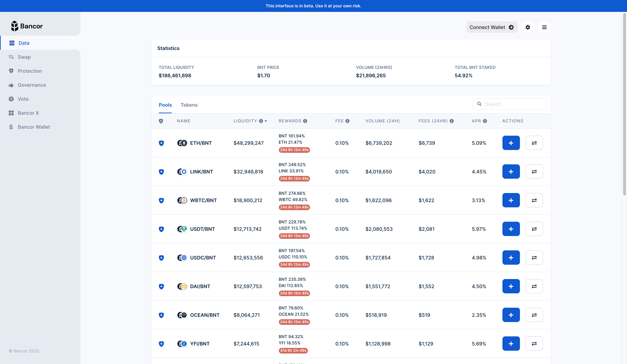Click the 54.92% total BNT staked value

click(x=463, y=76)
